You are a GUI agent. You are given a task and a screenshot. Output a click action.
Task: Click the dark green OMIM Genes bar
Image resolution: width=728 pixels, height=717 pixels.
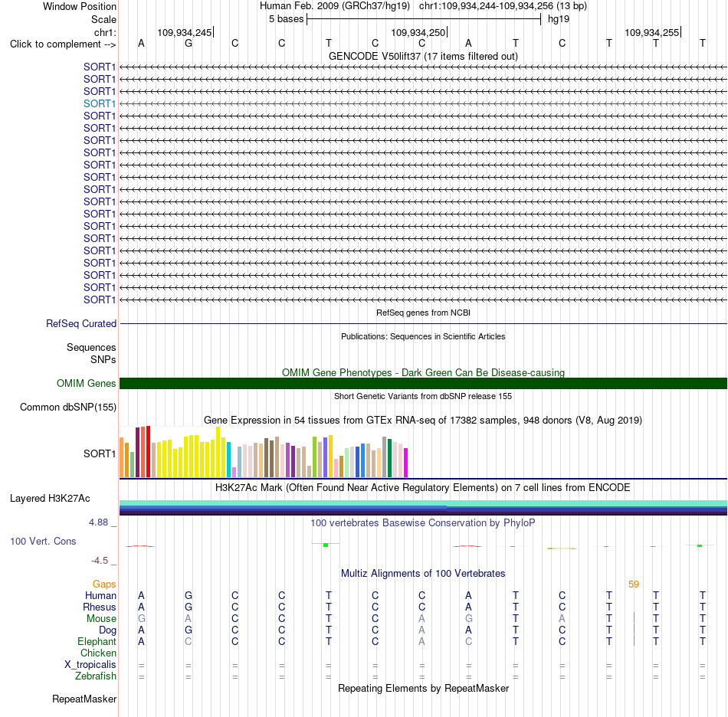click(423, 383)
